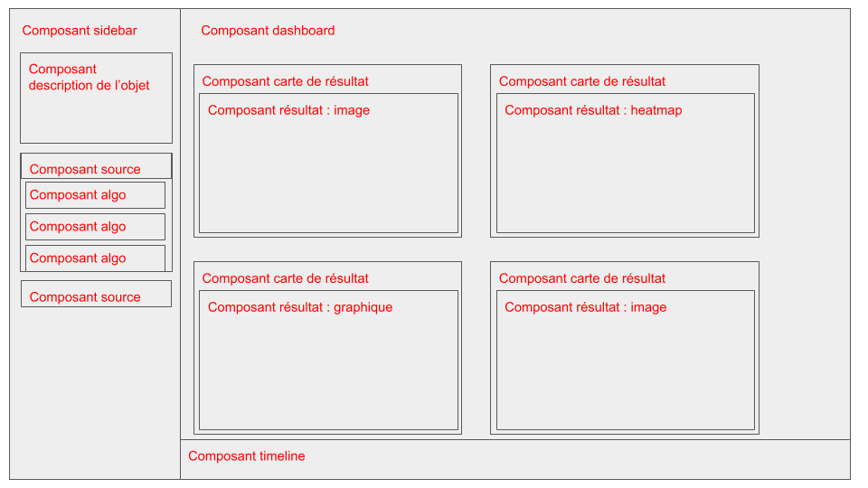Select the second Composant algo item

coord(95,227)
